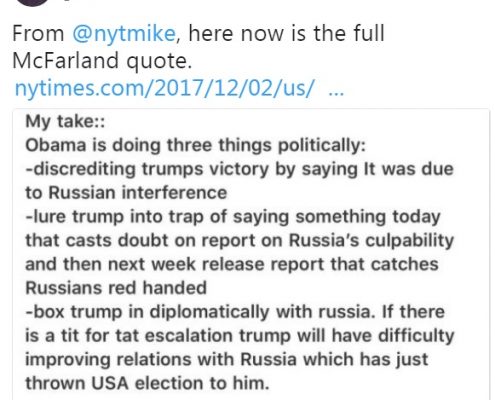Click the "My take::" heading in the image

(65, 121)
